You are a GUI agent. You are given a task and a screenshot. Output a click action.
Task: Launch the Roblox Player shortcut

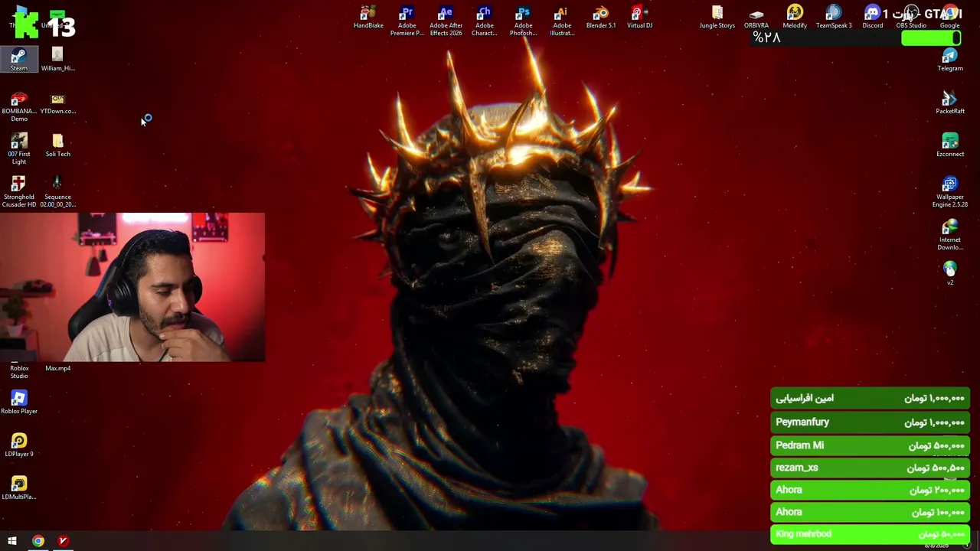pyautogui.click(x=19, y=403)
